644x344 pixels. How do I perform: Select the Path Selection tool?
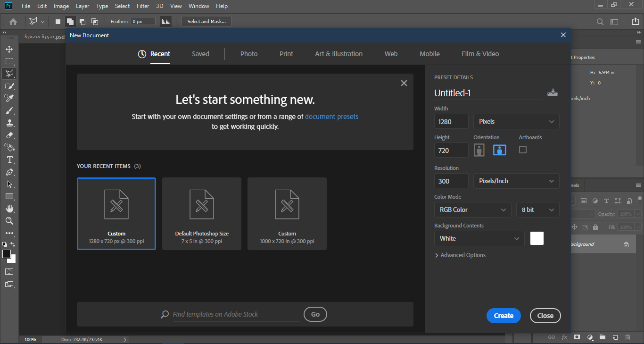[9, 184]
